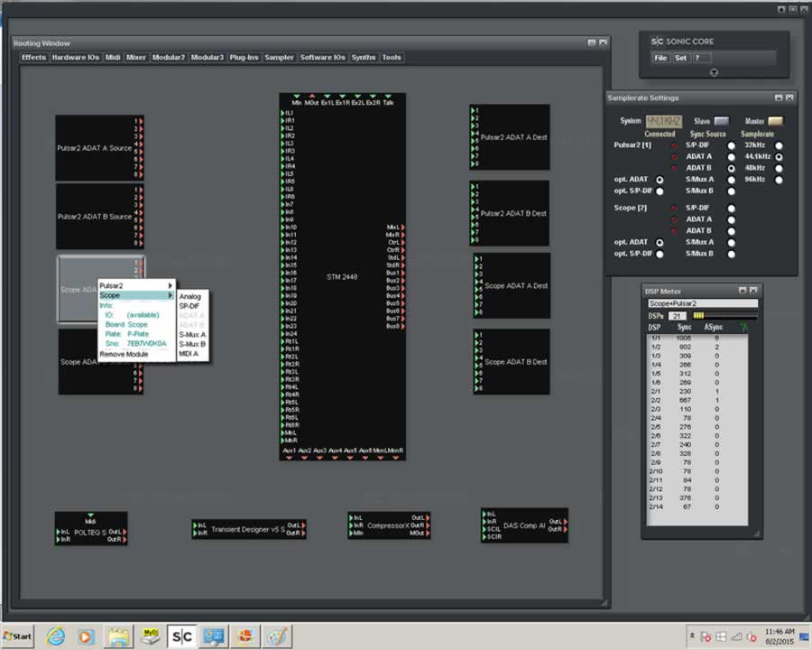Open the Set menu in Sonic Core panel

[x=681, y=58]
